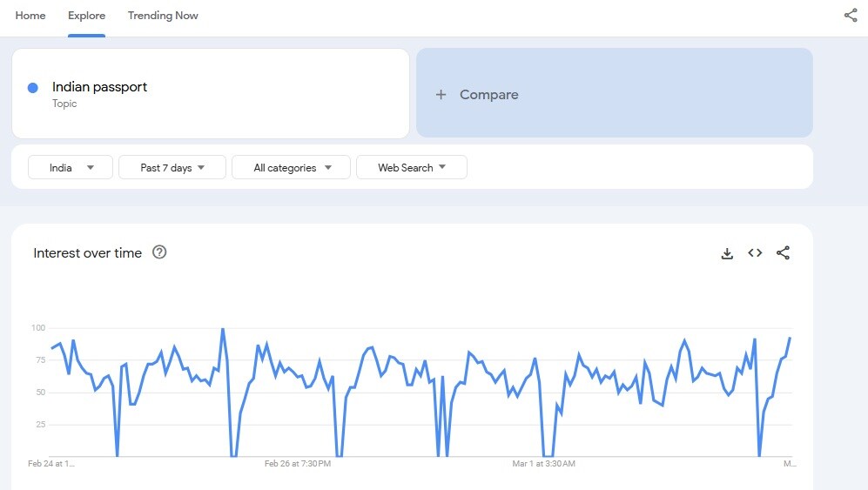868x490 pixels.
Task: Open the Web Search type dropdown
Action: [x=411, y=167]
